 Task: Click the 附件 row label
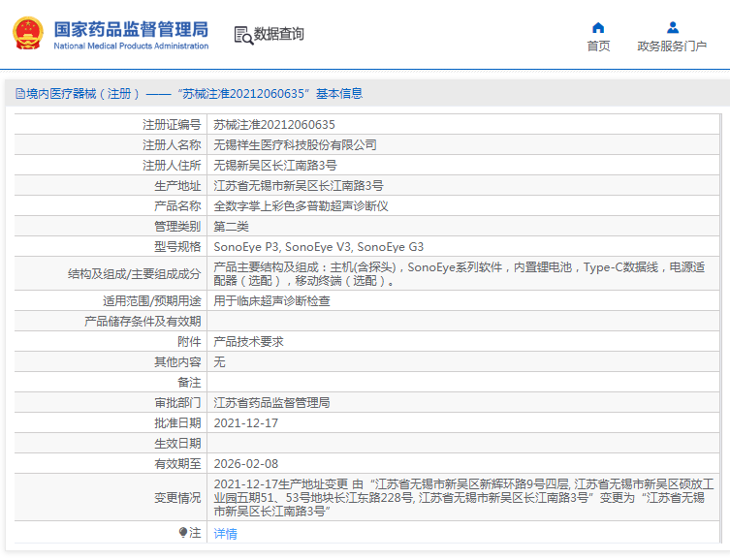(189, 342)
